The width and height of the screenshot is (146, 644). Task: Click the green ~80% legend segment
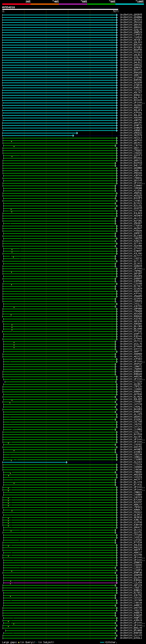101,4
